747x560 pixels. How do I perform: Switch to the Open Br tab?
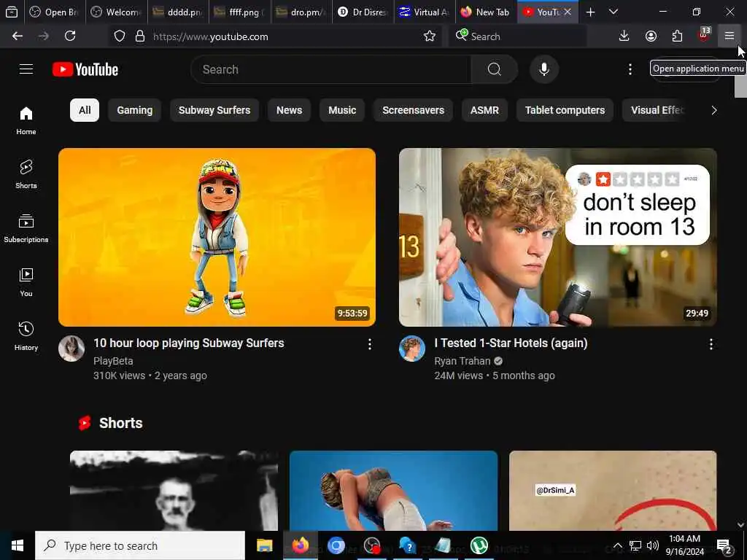coord(55,12)
